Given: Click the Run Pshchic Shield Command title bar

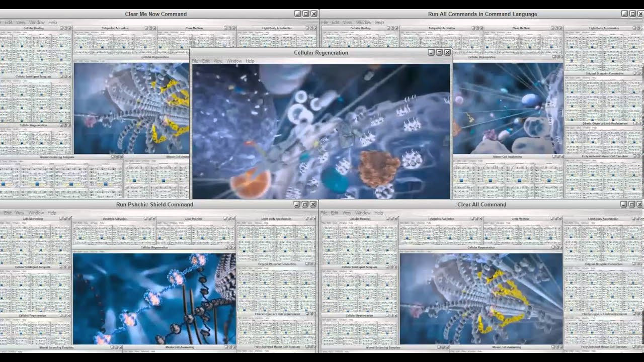Looking at the screenshot, I should [x=154, y=204].
